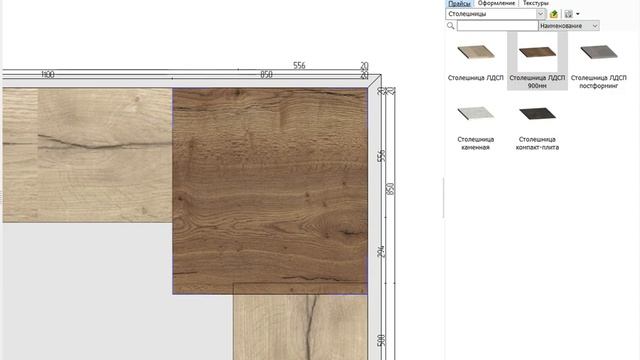Click the vertical 294 dimension label

[x=381, y=252]
